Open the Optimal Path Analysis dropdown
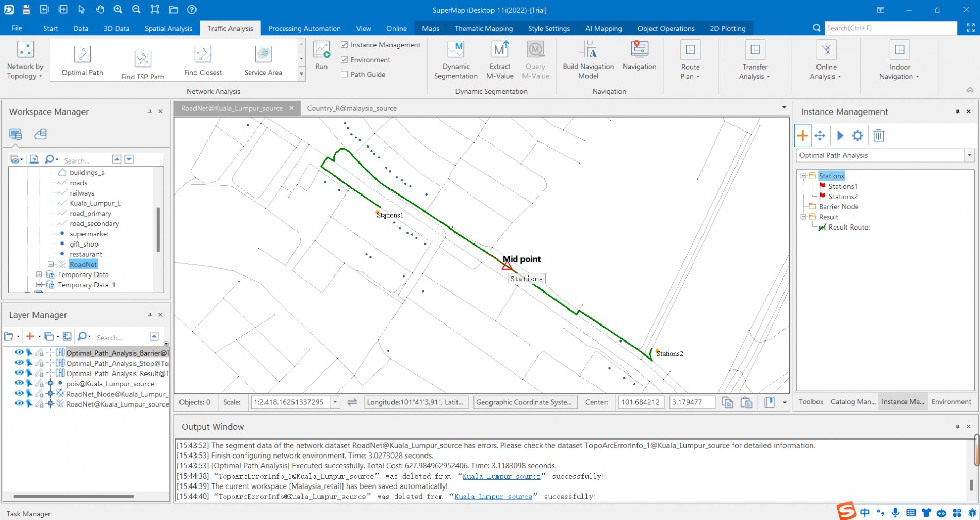Screen dimensions: 980x520 pyautogui.click(x=969, y=155)
